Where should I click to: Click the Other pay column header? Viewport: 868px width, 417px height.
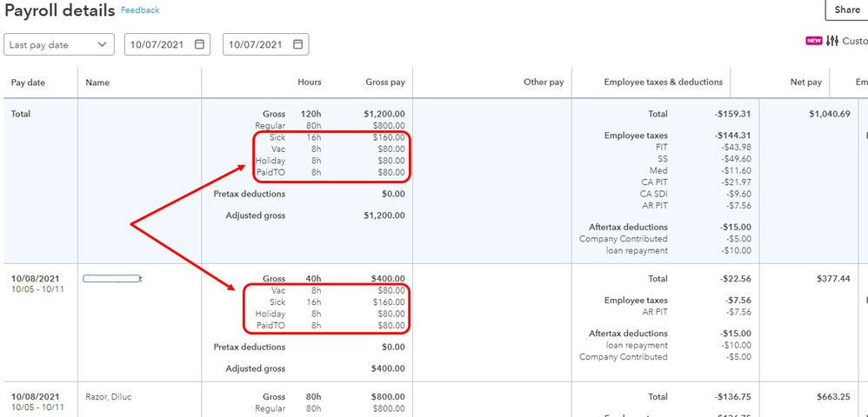tap(544, 83)
